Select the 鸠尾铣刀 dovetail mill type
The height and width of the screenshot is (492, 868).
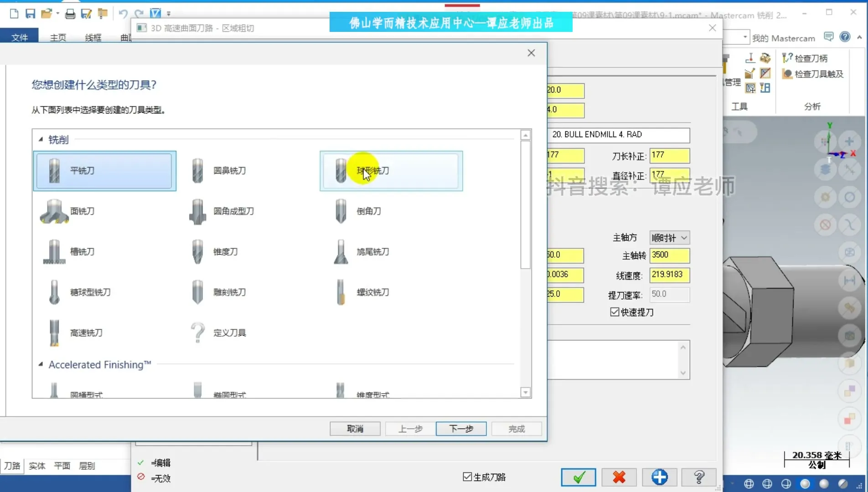[x=372, y=252]
